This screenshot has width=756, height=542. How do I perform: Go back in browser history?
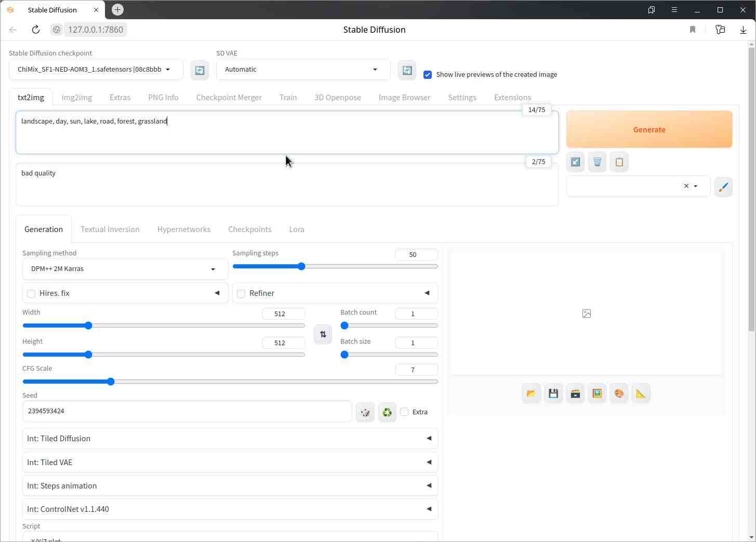pos(13,30)
